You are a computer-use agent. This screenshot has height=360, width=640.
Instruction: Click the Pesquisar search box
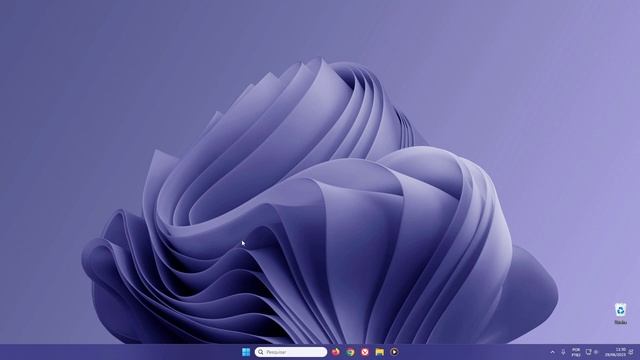(291, 352)
